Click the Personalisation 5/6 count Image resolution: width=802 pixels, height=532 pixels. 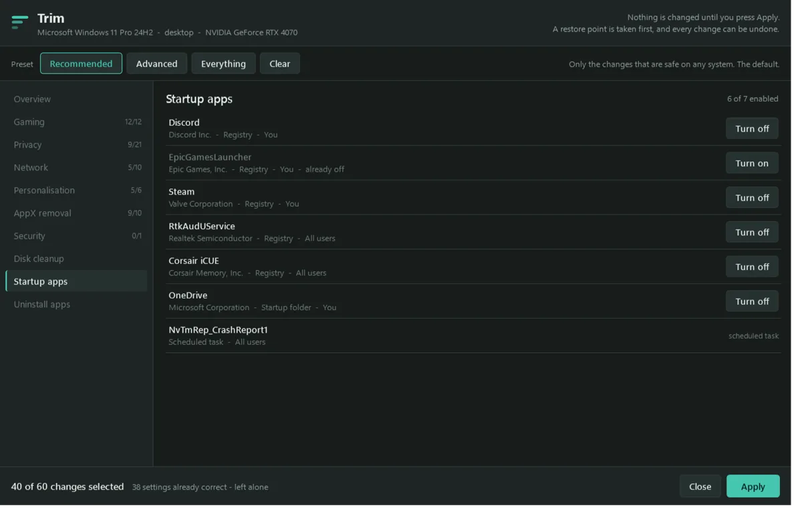click(136, 190)
